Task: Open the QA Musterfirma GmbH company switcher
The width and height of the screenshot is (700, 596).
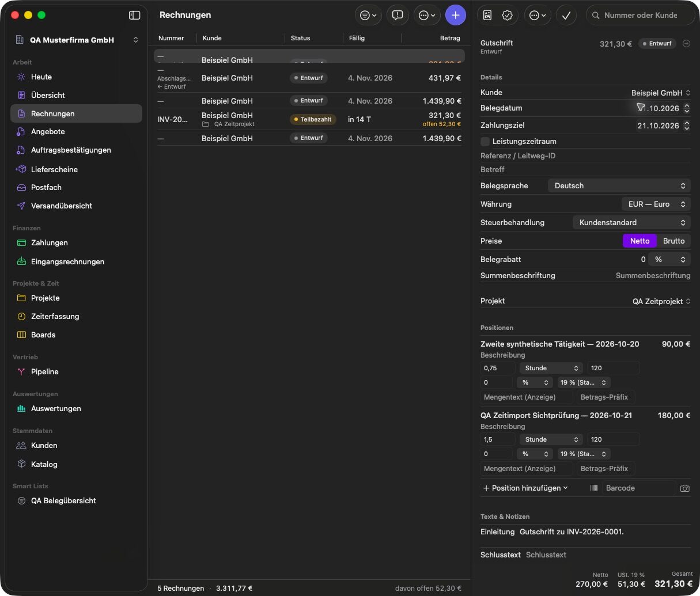Action: [x=76, y=40]
